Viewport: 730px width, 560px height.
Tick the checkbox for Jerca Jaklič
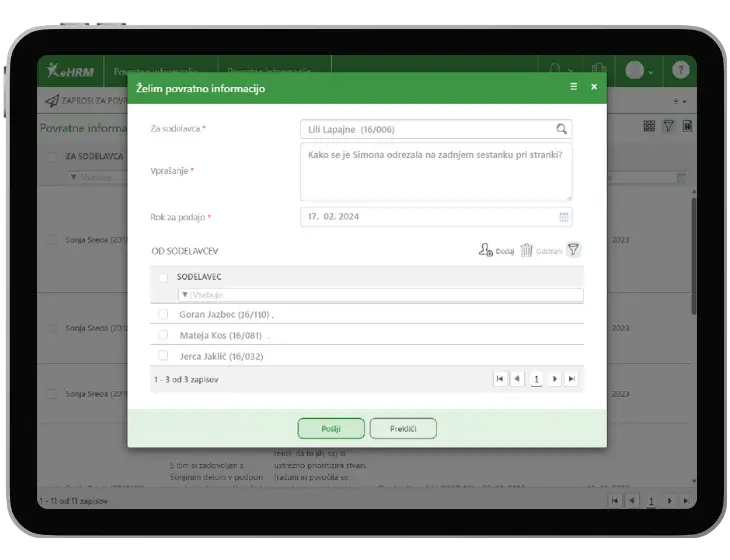click(163, 355)
